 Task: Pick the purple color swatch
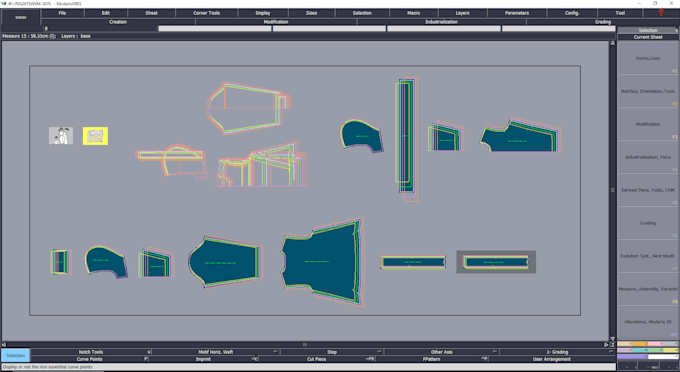(x=632, y=356)
